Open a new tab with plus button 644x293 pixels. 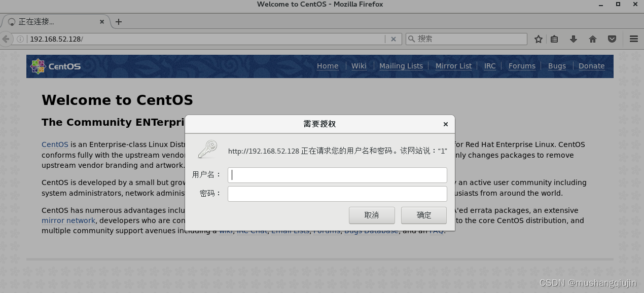tap(119, 22)
